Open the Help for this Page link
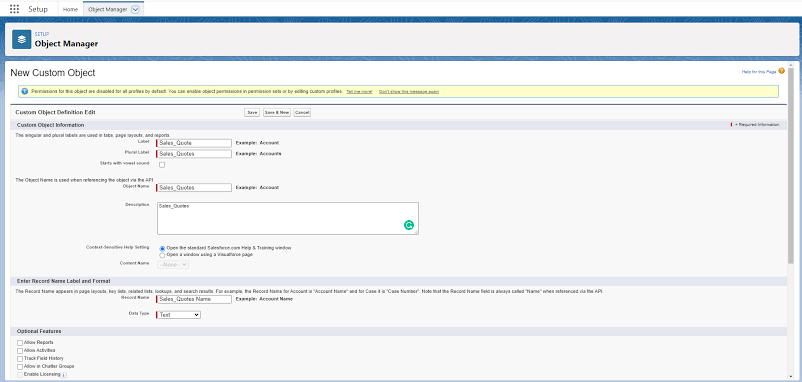The width and height of the screenshot is (802, 382). 759,72
